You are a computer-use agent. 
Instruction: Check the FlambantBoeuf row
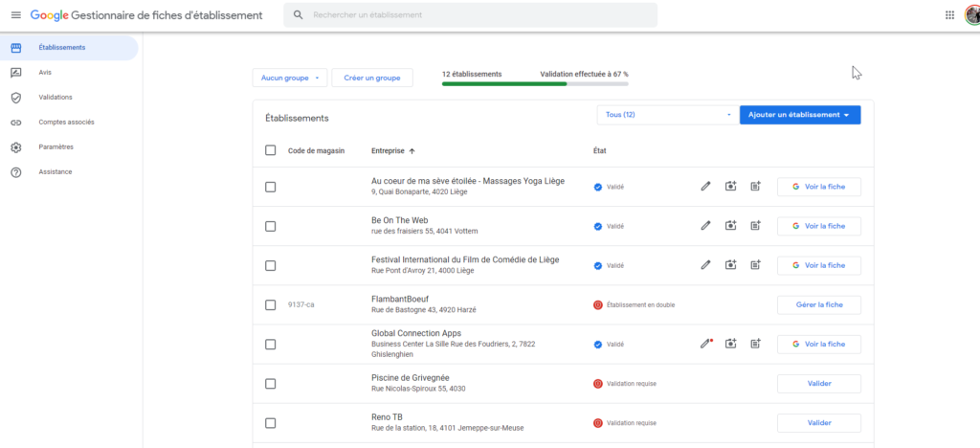click(270, 305)
